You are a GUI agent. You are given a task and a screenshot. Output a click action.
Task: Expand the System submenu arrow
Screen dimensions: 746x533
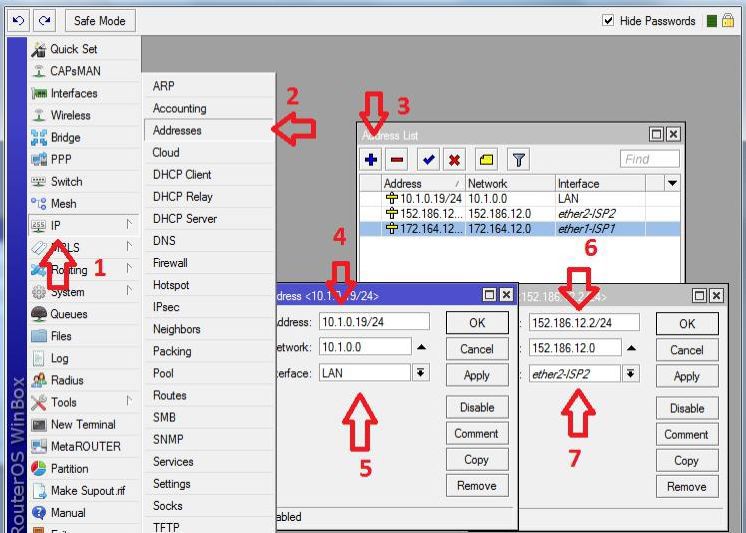pyautogui.click(x=129, y=290)
